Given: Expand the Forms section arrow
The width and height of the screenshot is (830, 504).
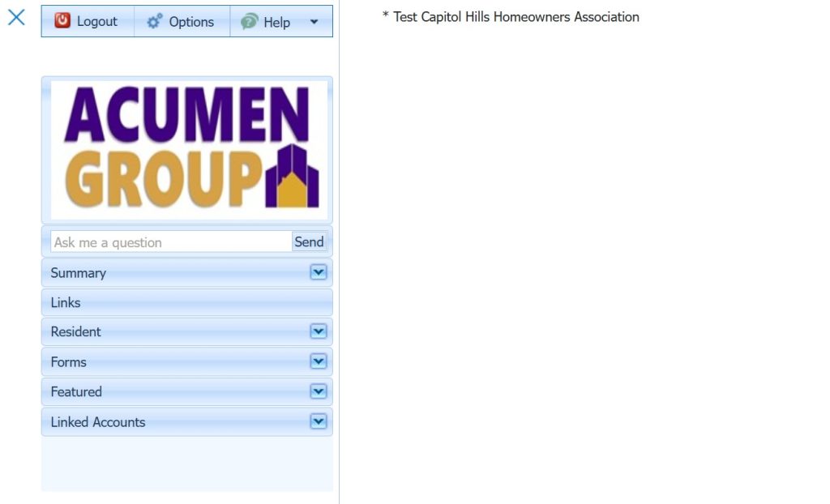Looking at the screenshot, I should point(318,361).
